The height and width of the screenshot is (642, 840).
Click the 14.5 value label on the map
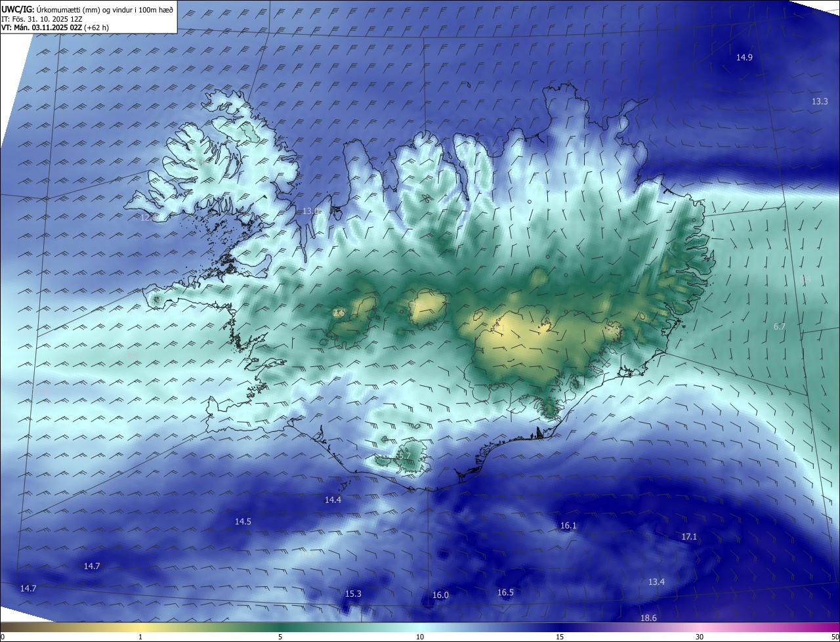coord(243,522)
